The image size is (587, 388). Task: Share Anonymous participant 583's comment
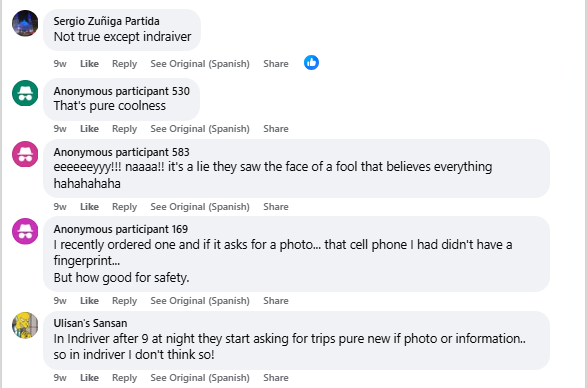tap(276, 206)
